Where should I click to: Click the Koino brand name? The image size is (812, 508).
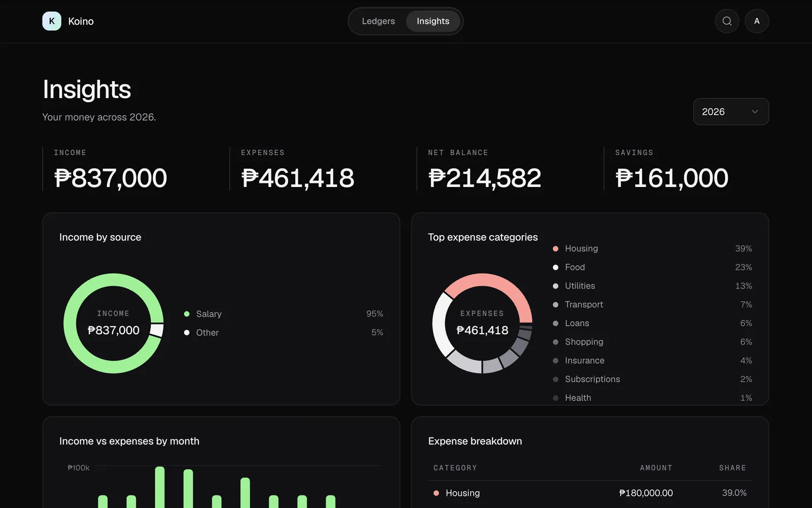click(x=81, y=21)
